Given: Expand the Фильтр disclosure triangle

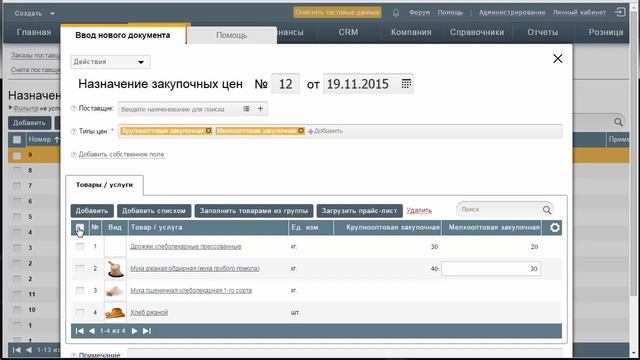Looking at the screenshot, I should 11,108.
